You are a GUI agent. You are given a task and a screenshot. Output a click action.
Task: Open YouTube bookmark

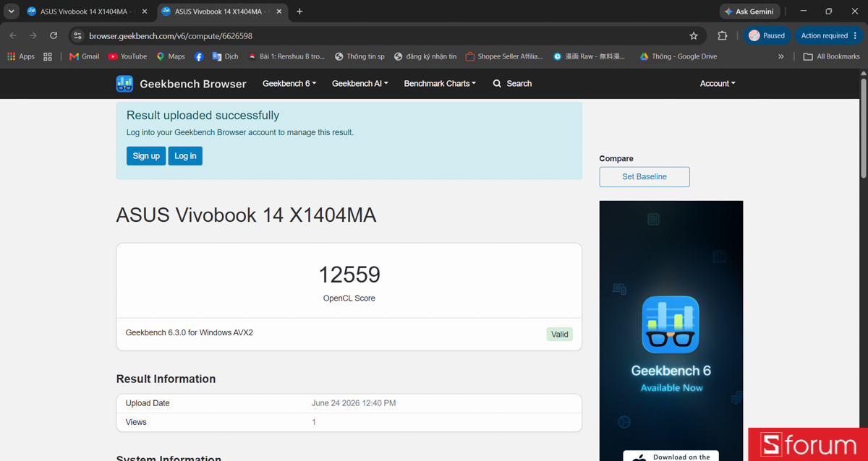point(127,56)
